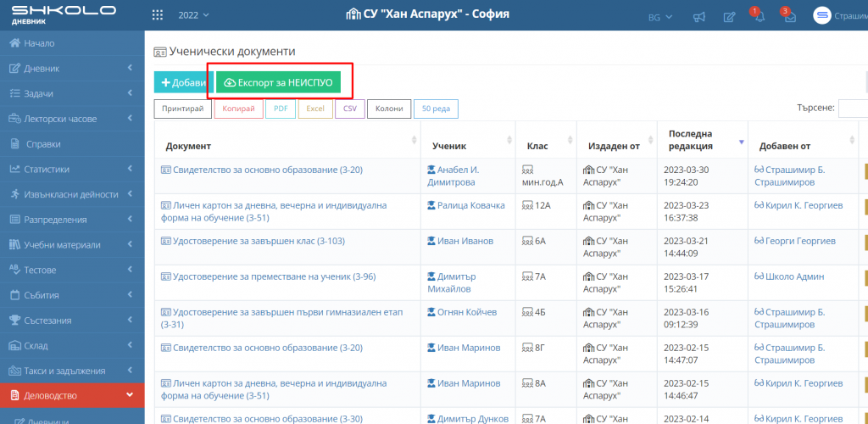The image size is (868, 424).
Task: Open Такси и задължения sidebar item
Action: click(72, 371)
